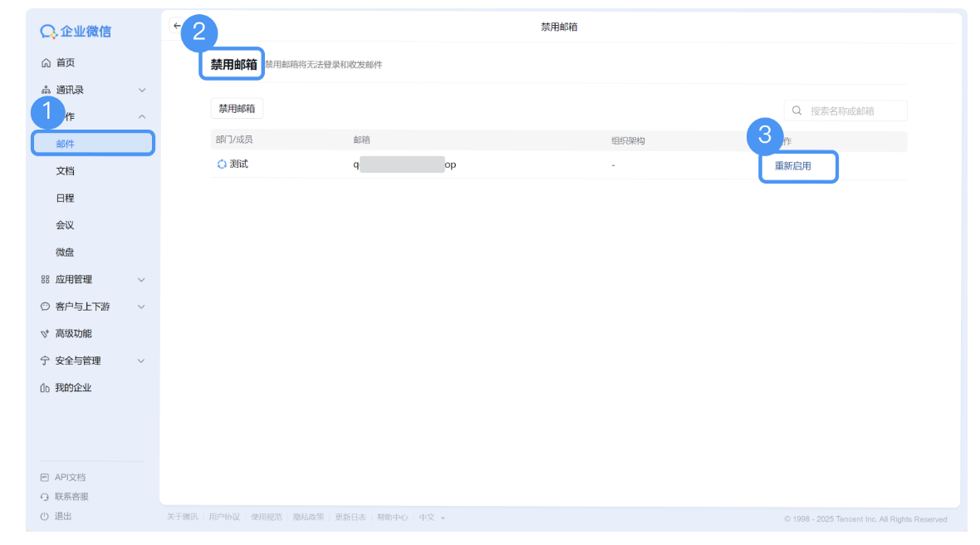Click the 退出 power icon
The width and height of the screenshot is (980, 545).
44,516
